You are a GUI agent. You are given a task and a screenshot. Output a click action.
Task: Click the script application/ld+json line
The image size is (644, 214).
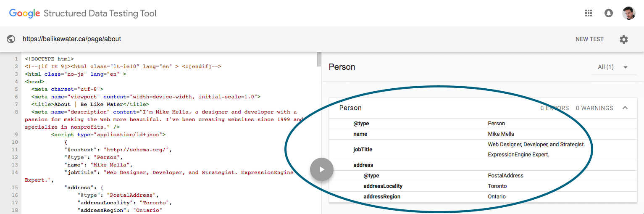click(x=108, y=135)
